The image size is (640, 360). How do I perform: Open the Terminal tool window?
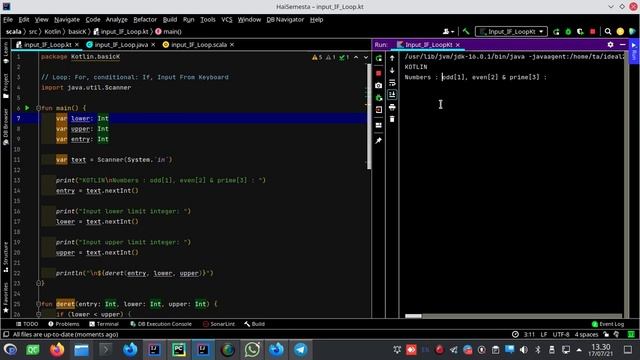click(104, 324)
